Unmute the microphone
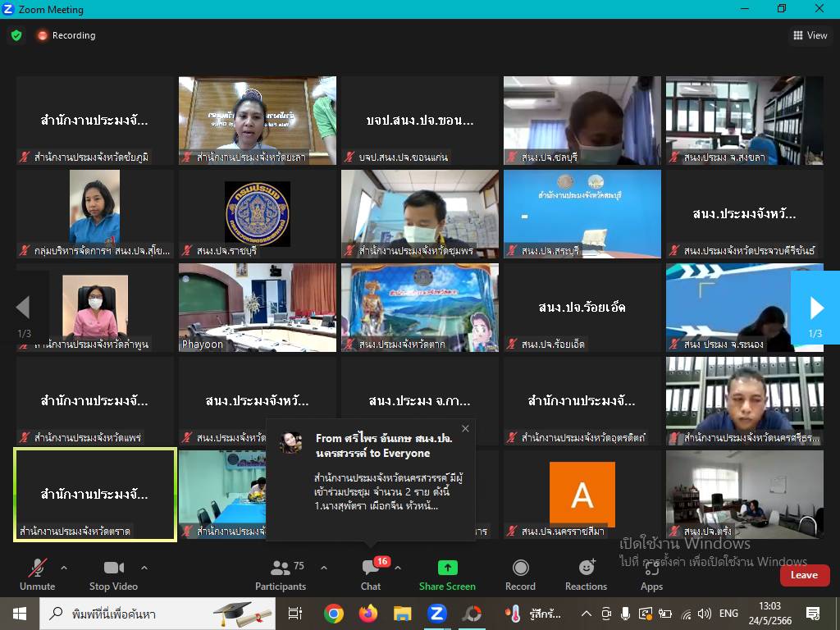 coord(38,575)
